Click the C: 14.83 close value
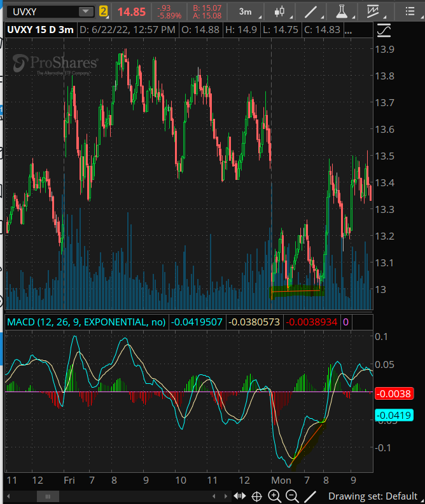This screenshot has width=425, height=504. pyautogui.click(x=322, y=30)
